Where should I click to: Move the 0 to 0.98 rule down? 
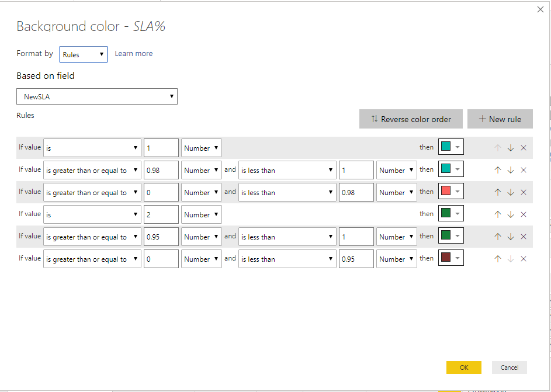tap(511, 192)
